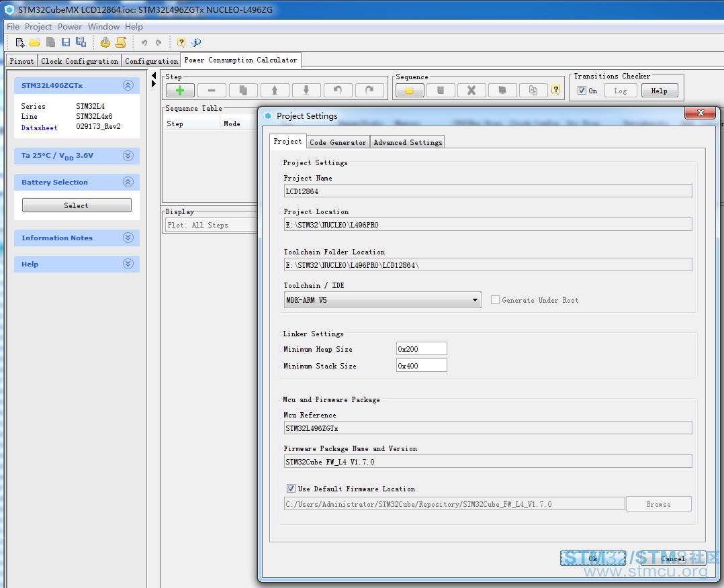Open the Help menu in the menu bar
724x588 pixels.
[x=134, y=27]
